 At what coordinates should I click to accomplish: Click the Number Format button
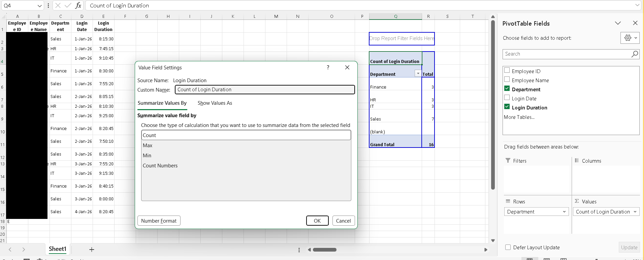tap(159, 221)
